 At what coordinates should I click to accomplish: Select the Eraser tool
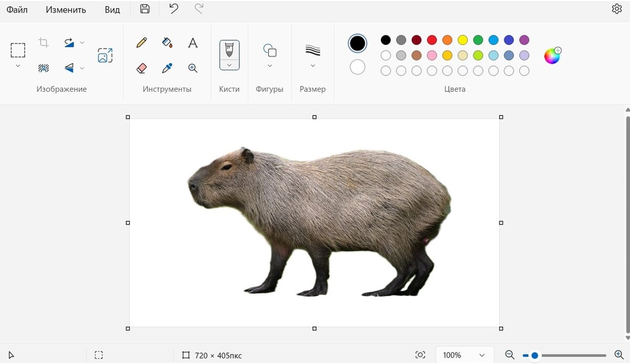(x=141, y=68)
